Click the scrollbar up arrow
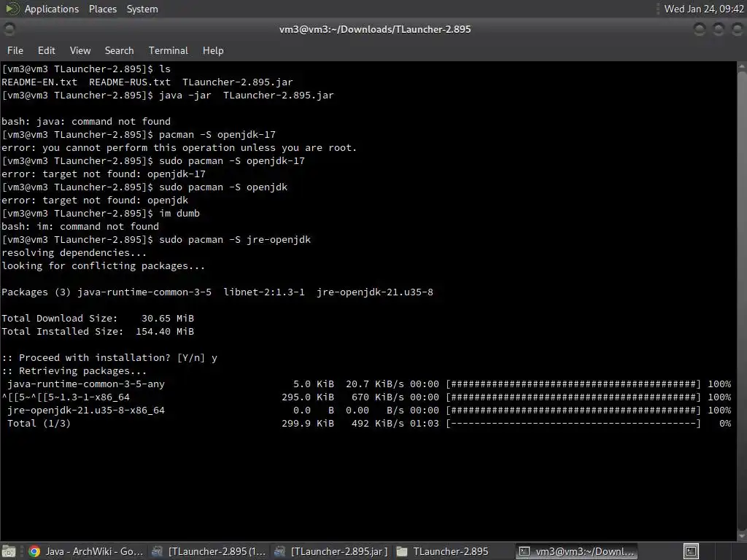Screen dimensions: 747x560 742,66
